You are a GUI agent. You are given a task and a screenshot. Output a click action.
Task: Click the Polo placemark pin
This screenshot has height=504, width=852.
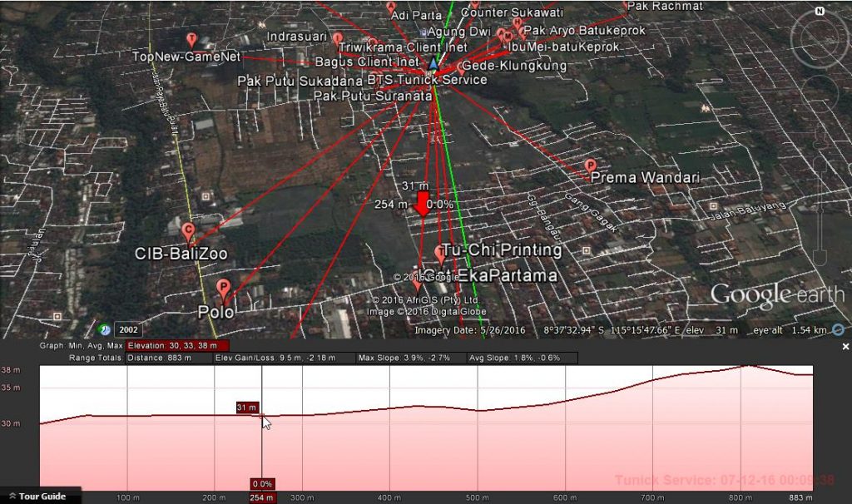click(223, 289)
